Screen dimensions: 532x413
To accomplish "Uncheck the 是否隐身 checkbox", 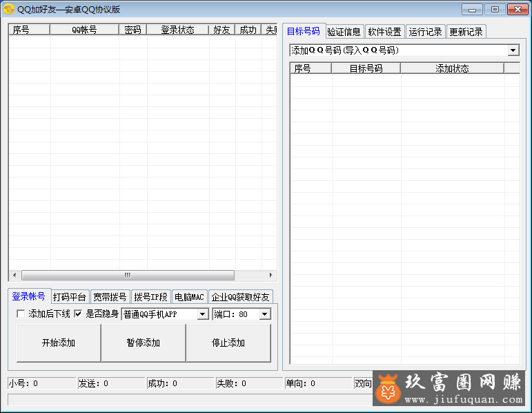I will click(x=78, y=314).
